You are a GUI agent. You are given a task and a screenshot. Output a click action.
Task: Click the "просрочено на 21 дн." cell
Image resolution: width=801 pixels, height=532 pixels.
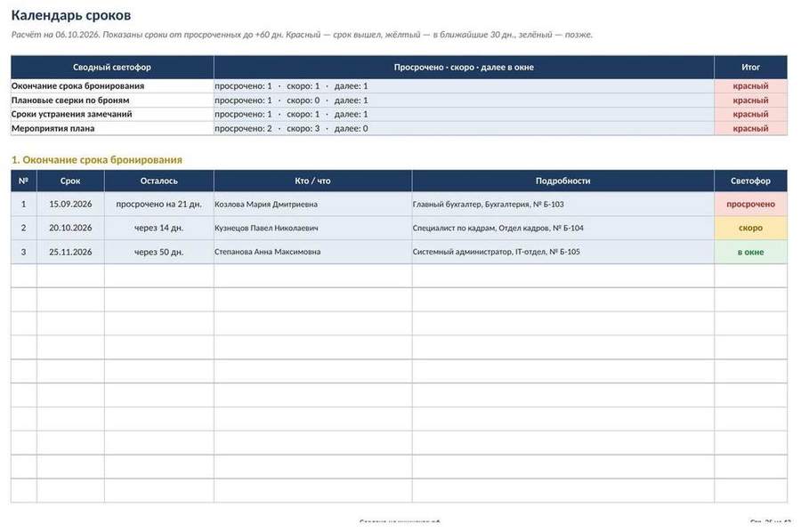159,204
